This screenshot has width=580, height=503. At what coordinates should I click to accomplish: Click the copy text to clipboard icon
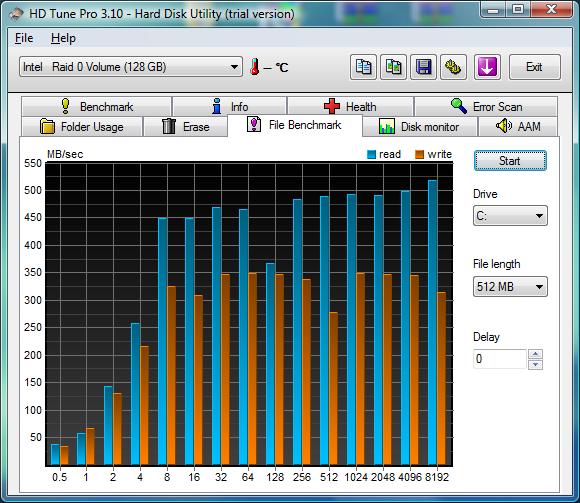coord(363,67)
